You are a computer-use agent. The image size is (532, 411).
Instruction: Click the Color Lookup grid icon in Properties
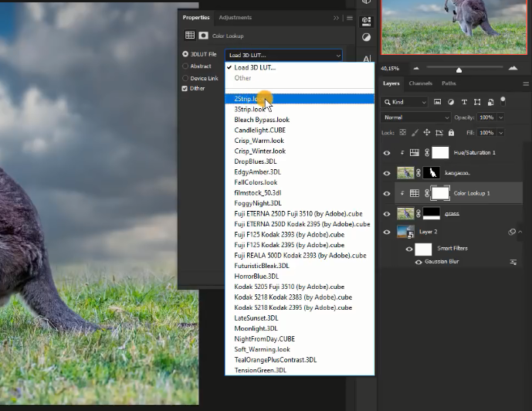189,36
